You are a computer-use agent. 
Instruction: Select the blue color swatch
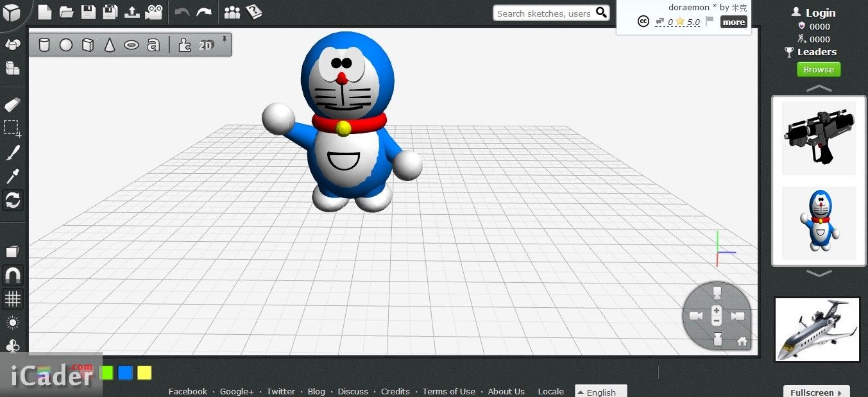click(126, 373)
